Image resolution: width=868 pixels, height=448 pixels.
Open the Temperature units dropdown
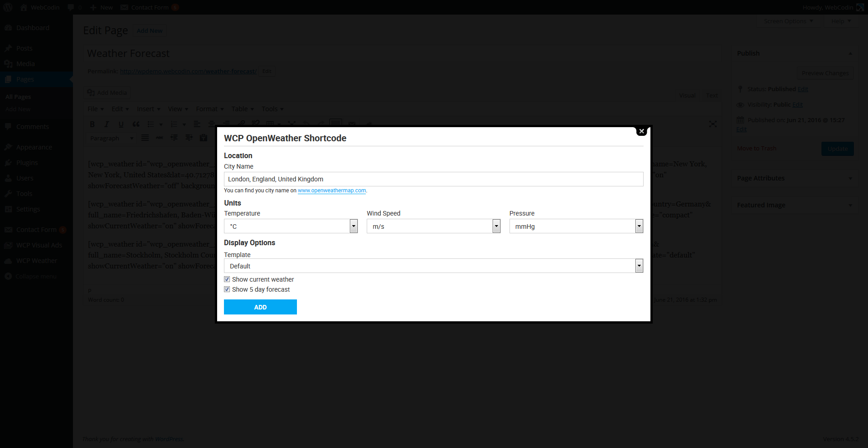point(353,226)
